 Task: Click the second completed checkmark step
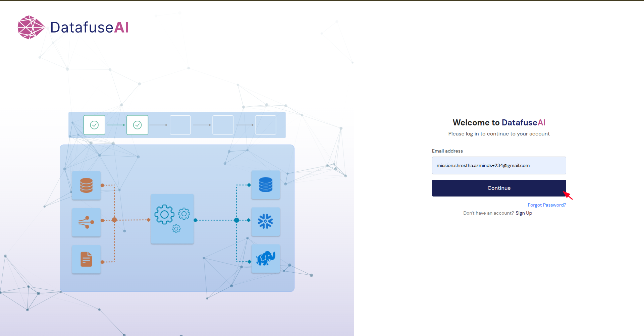coord(137,125)
